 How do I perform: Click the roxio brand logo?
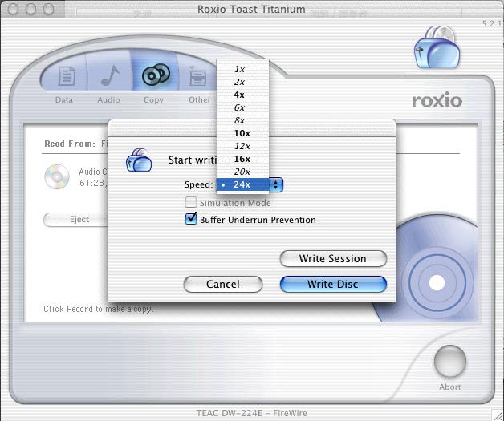(x=437, y=100)
